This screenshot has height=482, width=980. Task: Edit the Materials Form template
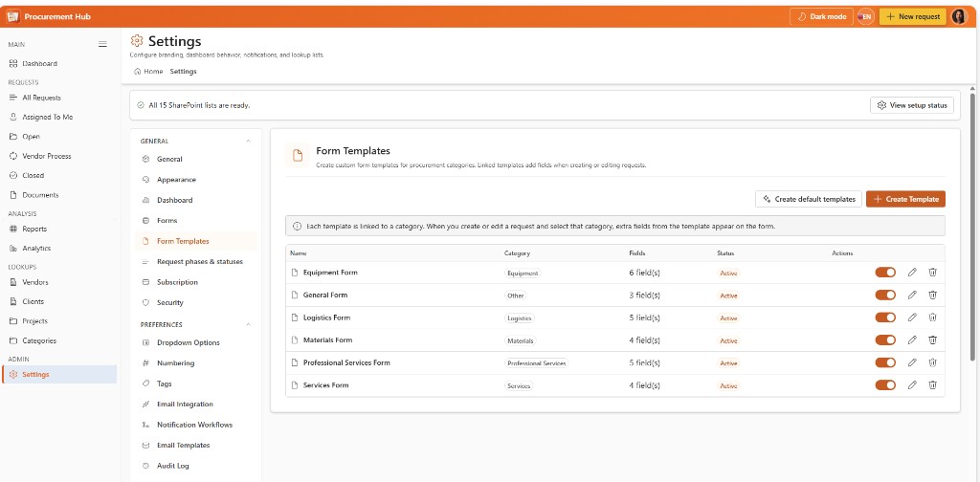[912, 340]
